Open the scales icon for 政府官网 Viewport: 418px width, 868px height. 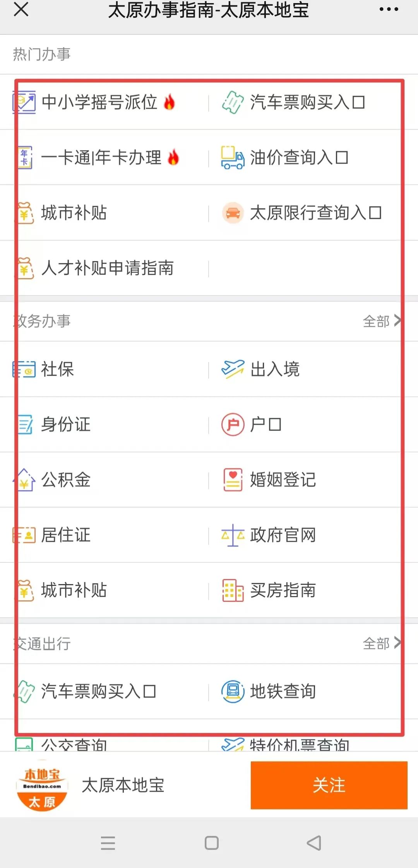tap(233, 535)
